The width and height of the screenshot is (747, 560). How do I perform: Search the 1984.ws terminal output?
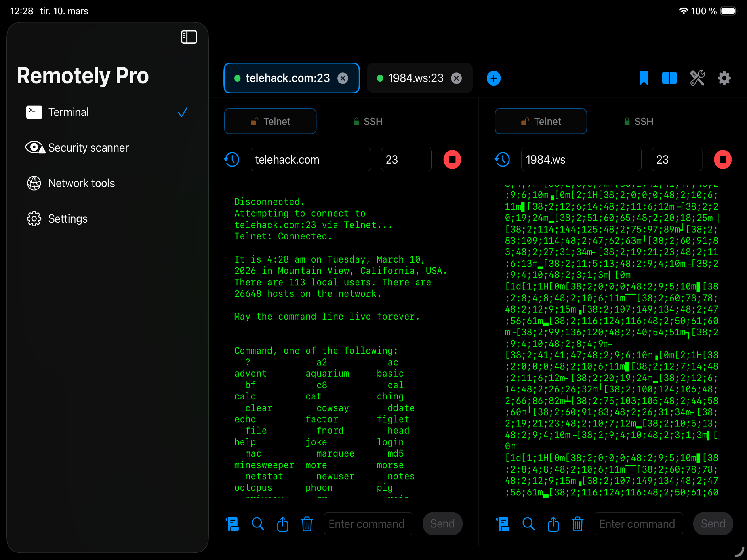(528, 524)
